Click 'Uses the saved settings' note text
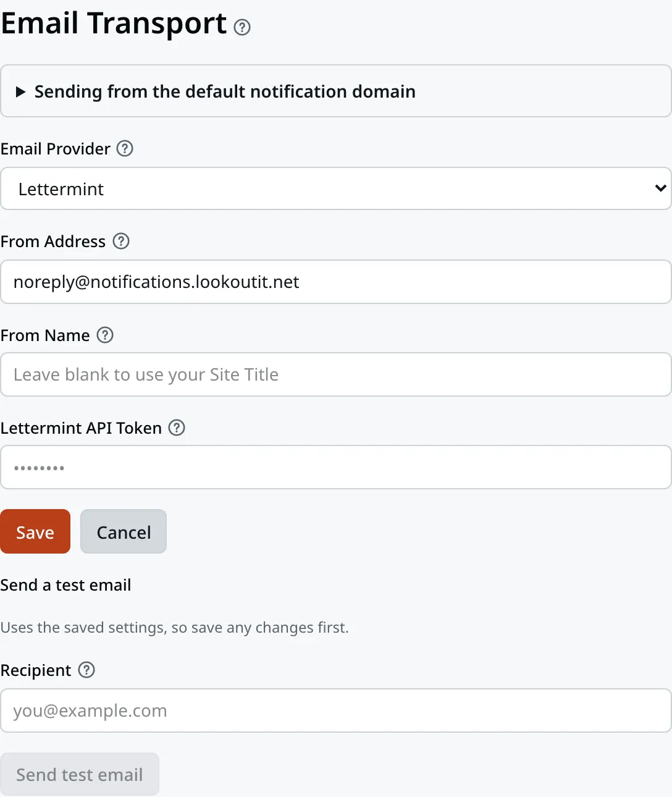The image size is (672, 797). tap(175, 628)
